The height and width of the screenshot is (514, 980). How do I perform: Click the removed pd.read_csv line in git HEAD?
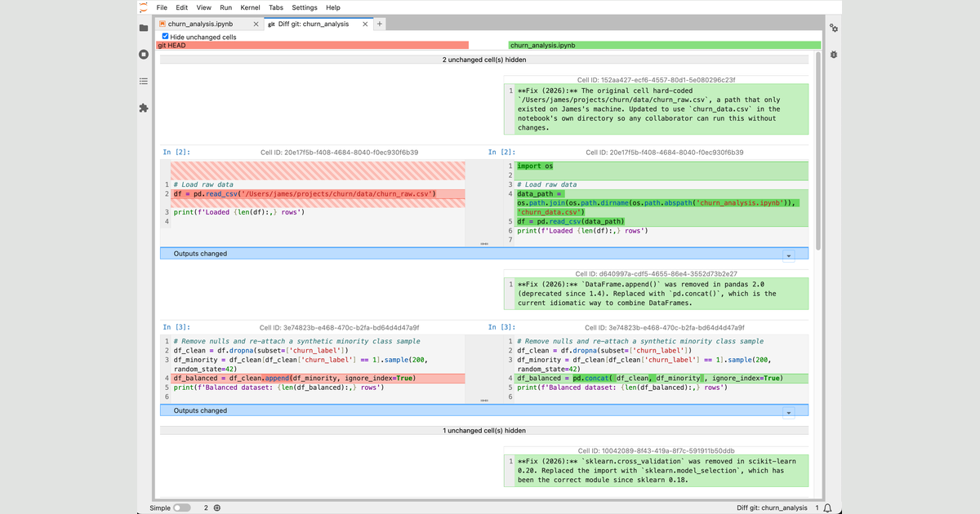pos(319,194)
